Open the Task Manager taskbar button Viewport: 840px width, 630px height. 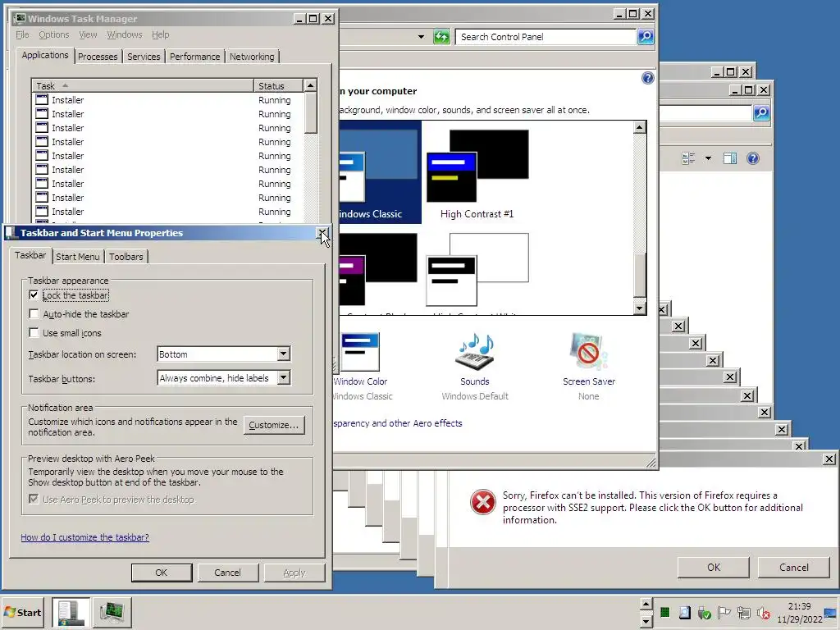112,612
